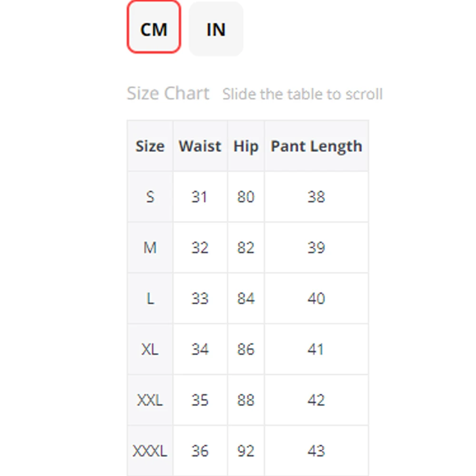This screenshot has height=476, width=476.
Task: Click pant length value 43 for XXXL
Action: pos(316,451)
